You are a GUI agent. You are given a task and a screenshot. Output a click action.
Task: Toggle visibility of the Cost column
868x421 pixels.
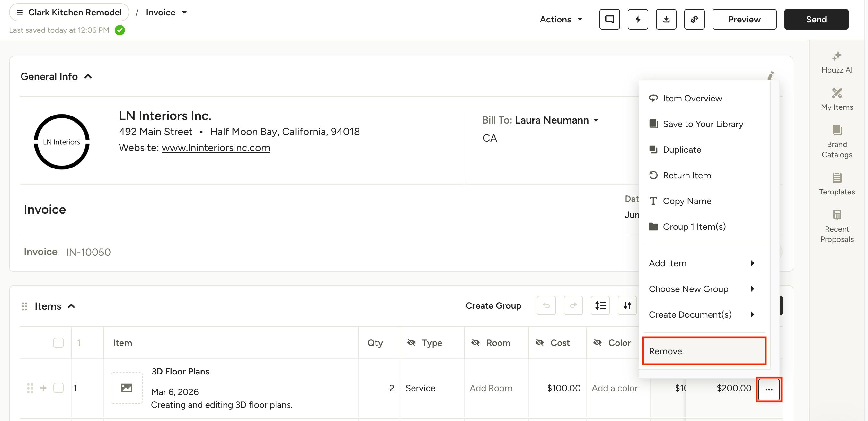click(x=539, y=343)
